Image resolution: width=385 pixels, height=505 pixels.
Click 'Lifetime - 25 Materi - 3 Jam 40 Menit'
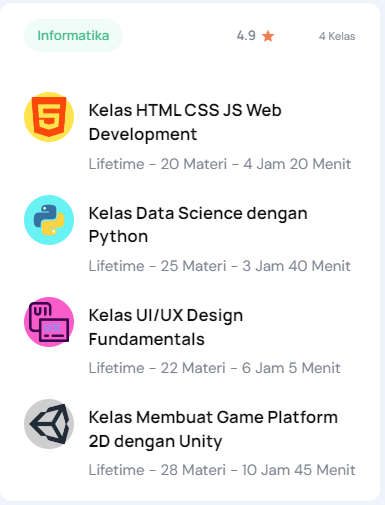click(219, 266)
